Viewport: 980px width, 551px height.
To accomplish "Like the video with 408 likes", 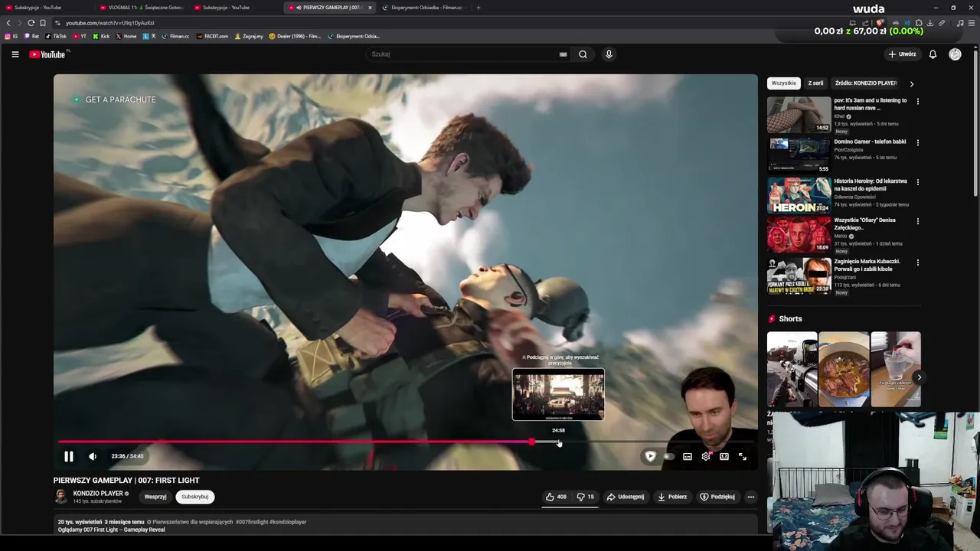I will [x=556, y=497].
